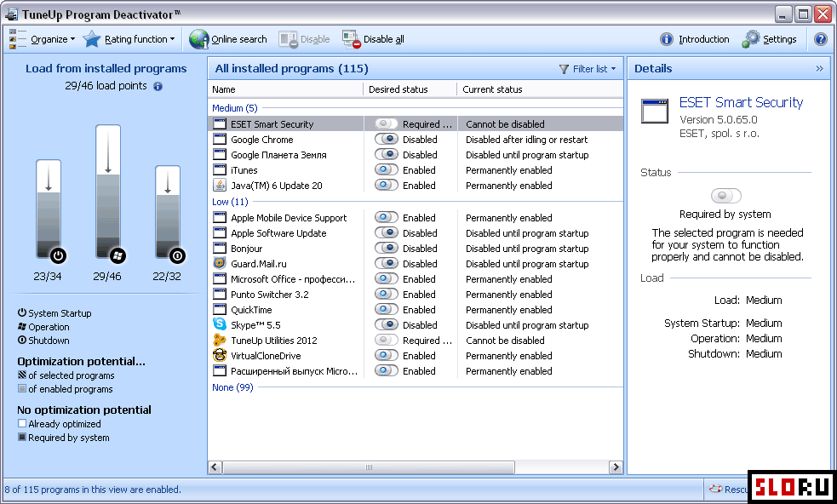The width and height of the screenshot is (837, 504).
Task: Click the Disable all icon
Action: [x=352, y=39]
